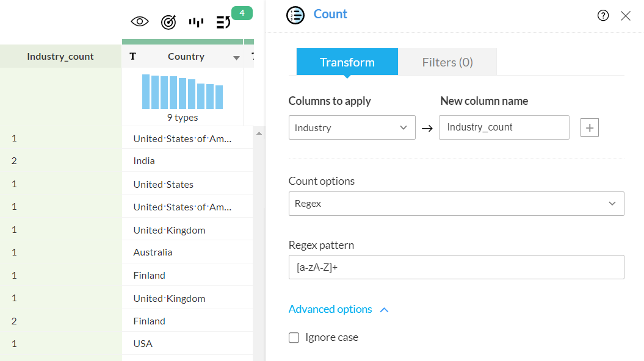Click the target icon in toolbar
The height and width of the screenshot is (361, 644).
click(x=168, y=22)
